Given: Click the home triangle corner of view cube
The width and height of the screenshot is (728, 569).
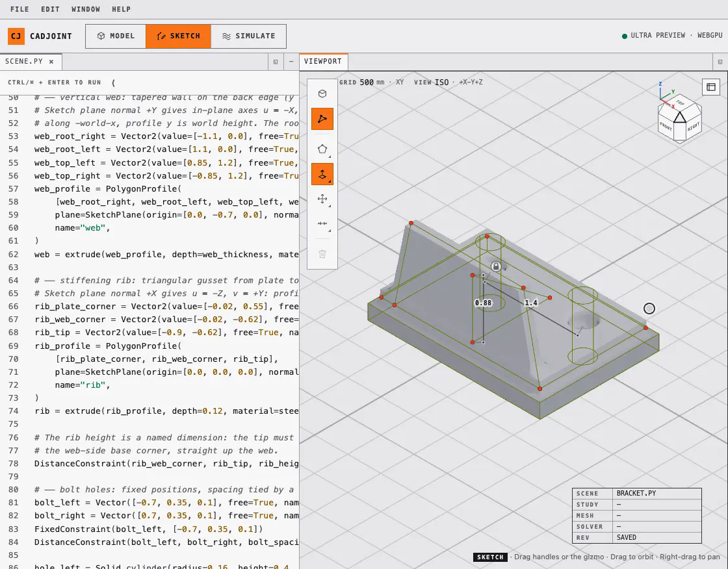Looking at the screenshot, I should (x=680, y=118).
